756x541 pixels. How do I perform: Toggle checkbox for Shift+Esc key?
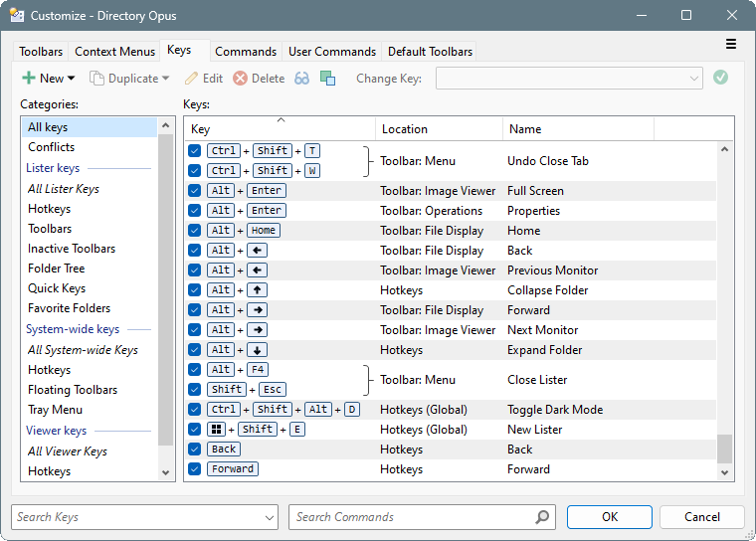pyautogui.click(x=194, y=389)
